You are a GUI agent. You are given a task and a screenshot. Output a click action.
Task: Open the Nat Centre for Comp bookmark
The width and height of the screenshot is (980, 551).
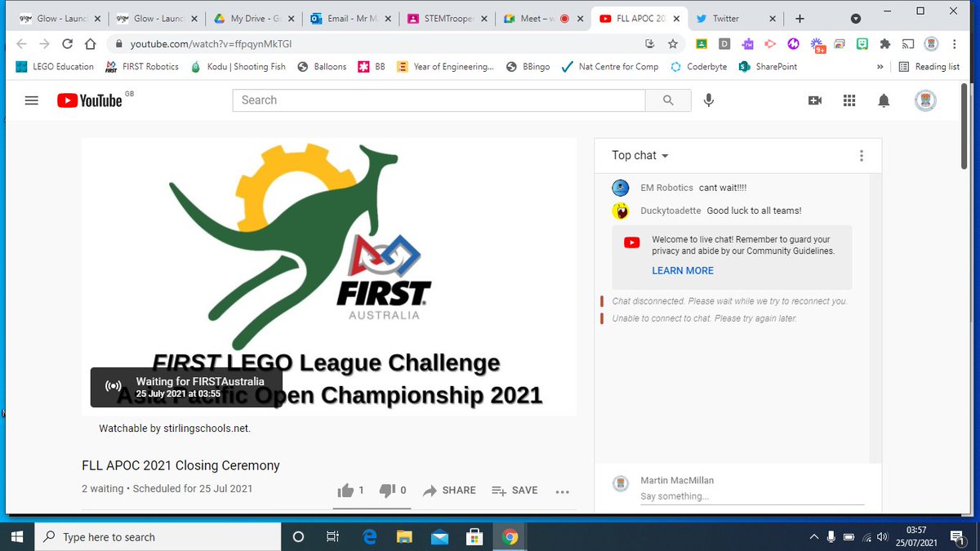610,67
